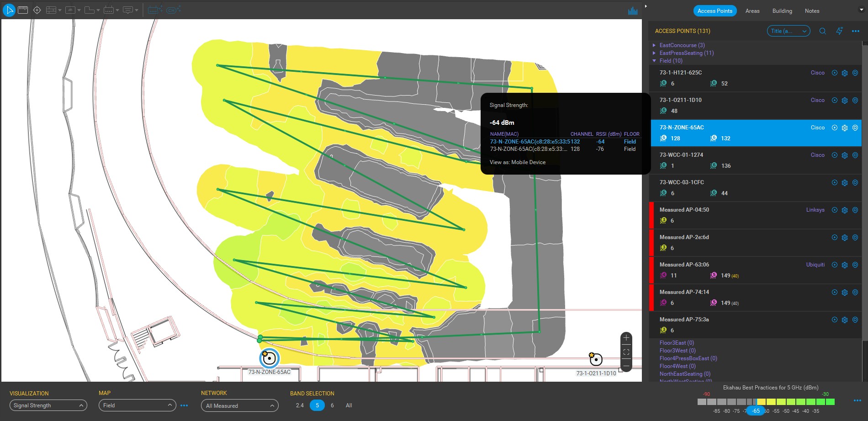Screen dimensions: 868x421
Task: Open the spectrum chart icon
Action: coord(633,11)
